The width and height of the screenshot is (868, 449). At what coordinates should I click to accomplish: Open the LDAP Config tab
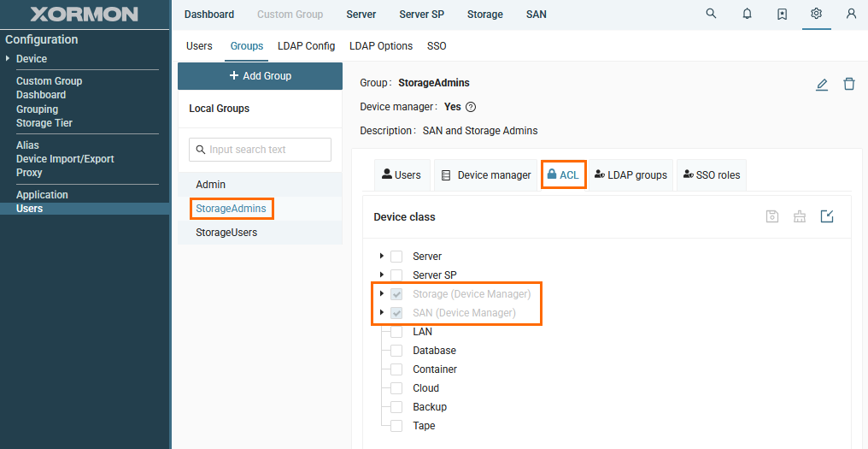(x=306, y=46)
